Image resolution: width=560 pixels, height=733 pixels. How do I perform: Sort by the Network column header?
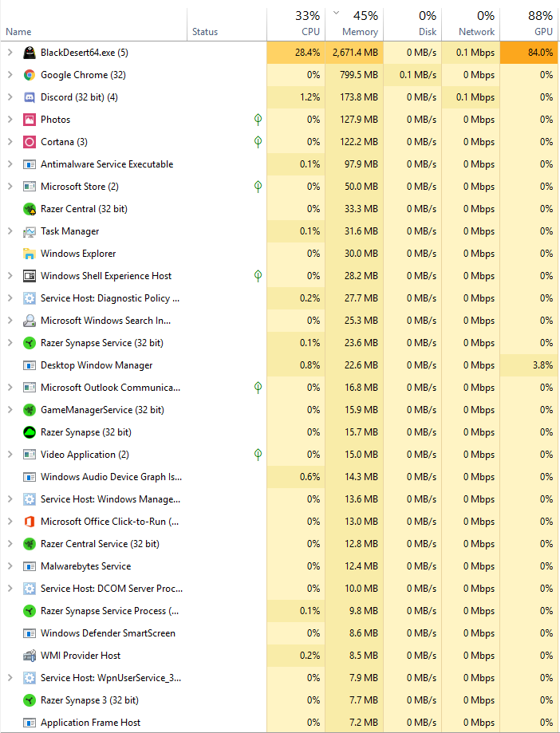[471, 24]
